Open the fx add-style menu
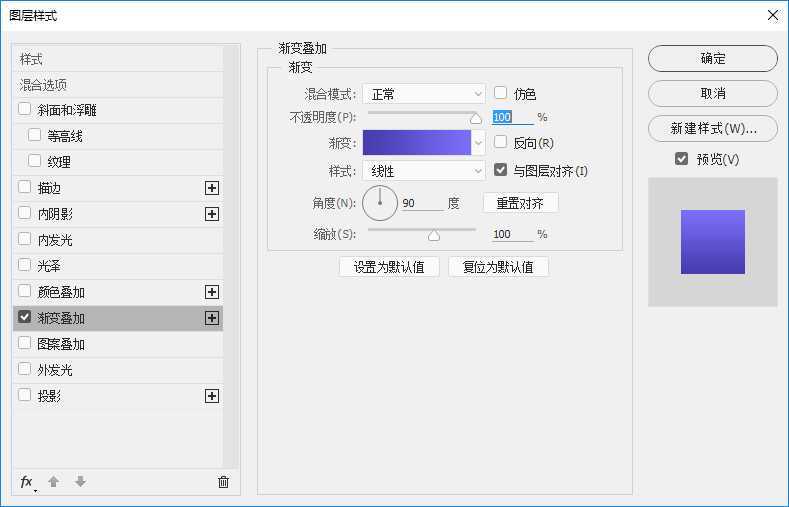The width and height of the screenshot is (789, 507). (x=27, y=482)
